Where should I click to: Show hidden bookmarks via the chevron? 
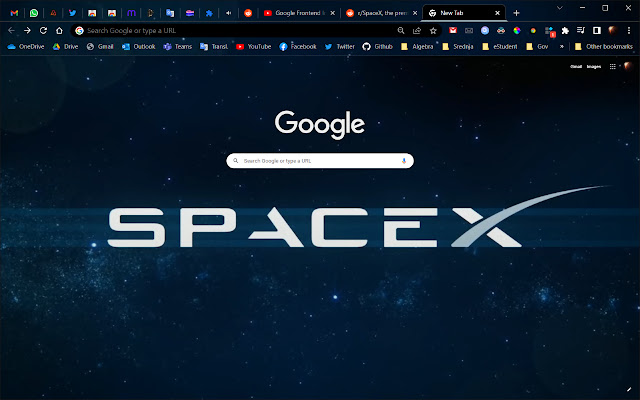point(562,47)
